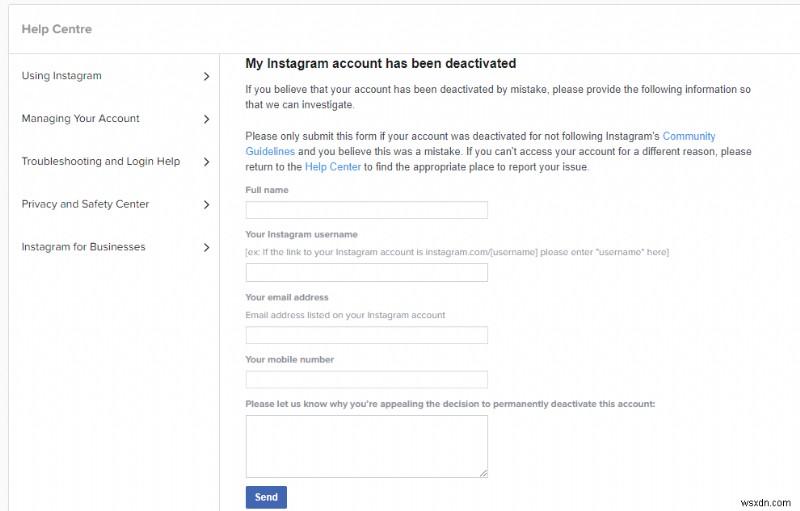
Task: Expand Instagram for Businesses chevron
Action: coord(206,248)
